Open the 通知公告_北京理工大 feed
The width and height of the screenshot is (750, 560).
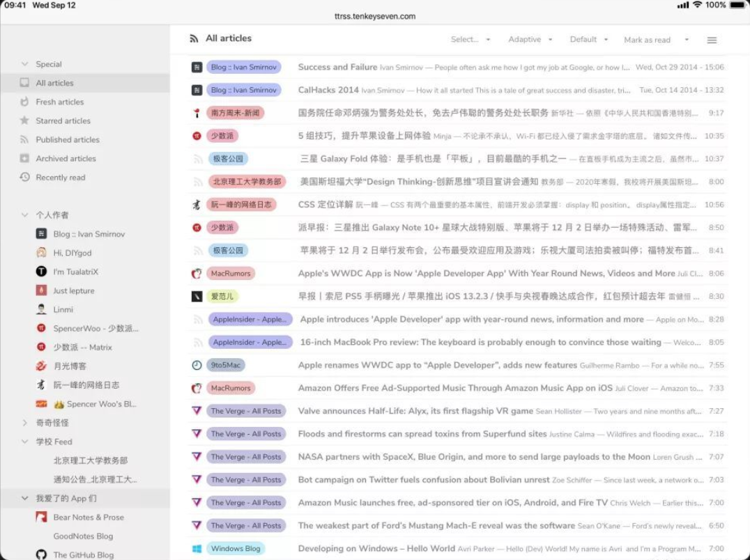(95, 479)
